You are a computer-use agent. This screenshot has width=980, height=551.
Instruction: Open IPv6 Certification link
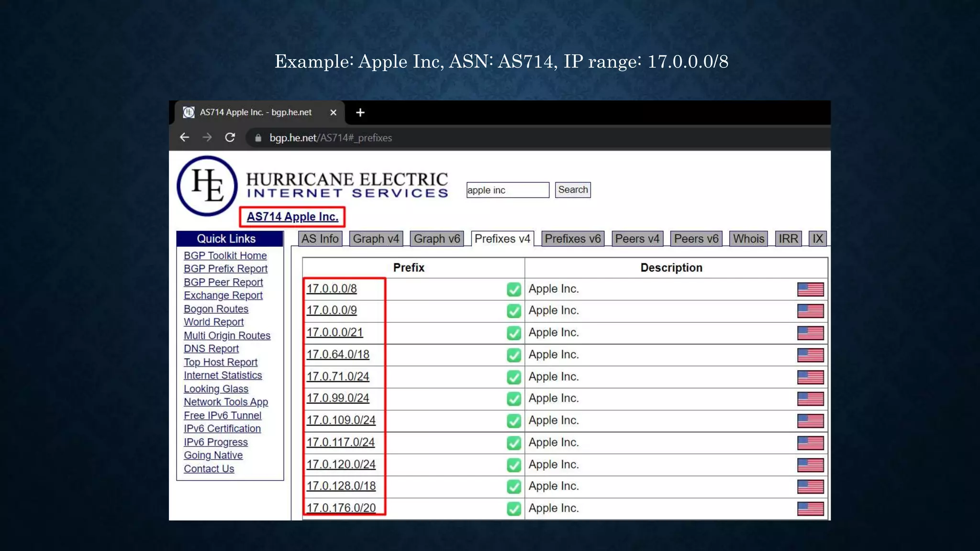point(223,429)
